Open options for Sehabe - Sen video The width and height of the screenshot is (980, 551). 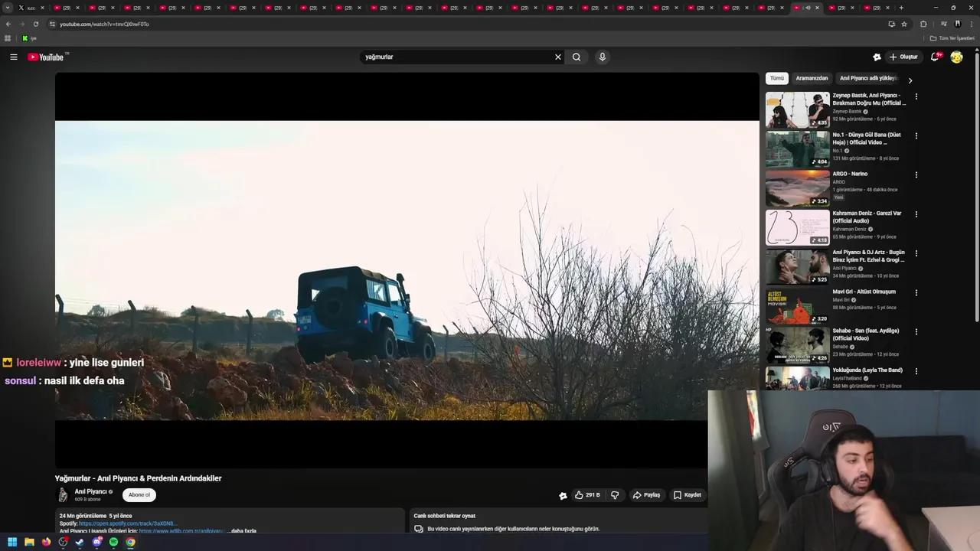tap(916, 331)
